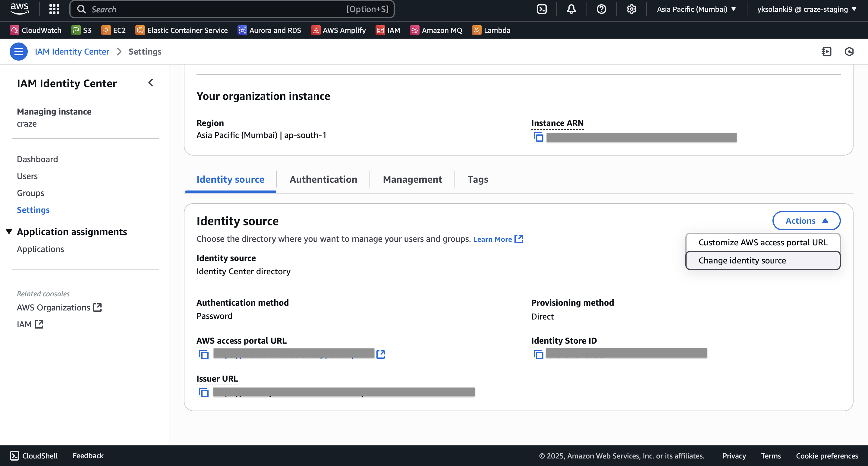Copy the Instance ARN value

pos(539,137)
